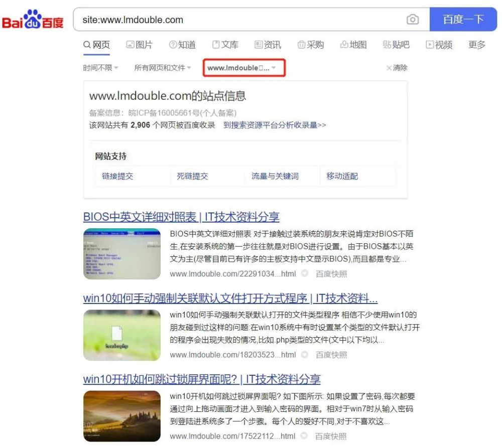This screenshot has width=502, height=448.
Task: Expand the 时间不限 time filter
Action: coord(100,68)
